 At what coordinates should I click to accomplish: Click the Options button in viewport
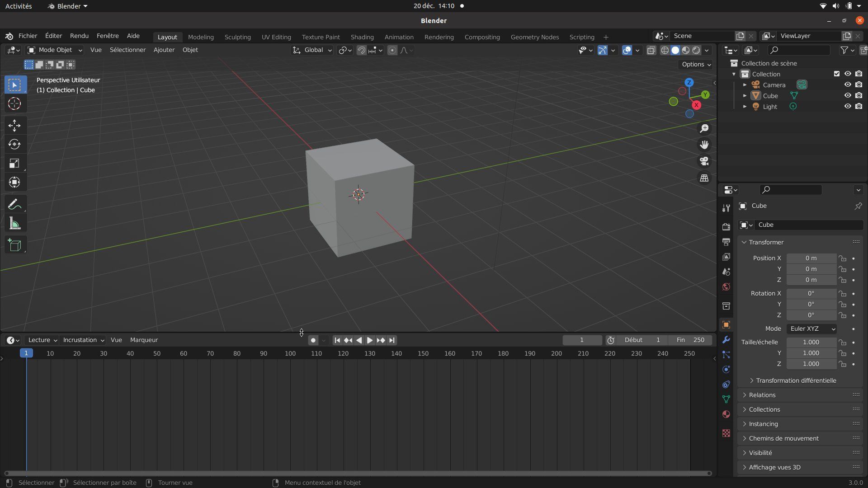pos(696,65)
